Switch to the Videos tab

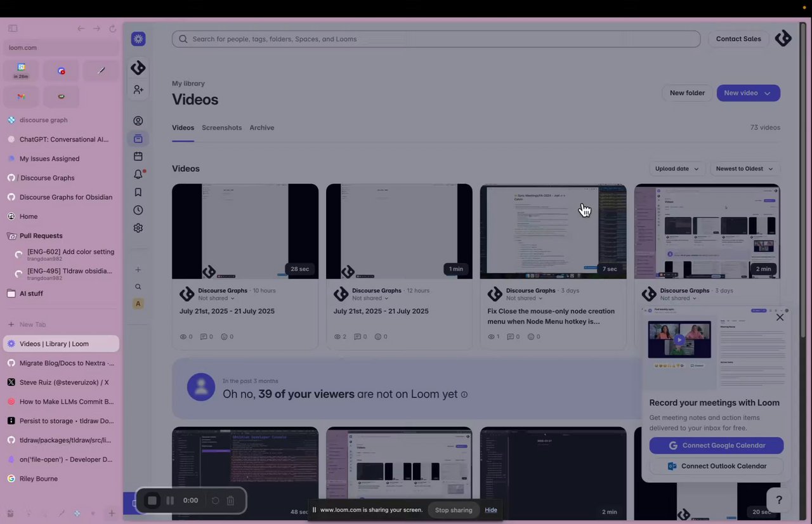[x=183, y=128]
